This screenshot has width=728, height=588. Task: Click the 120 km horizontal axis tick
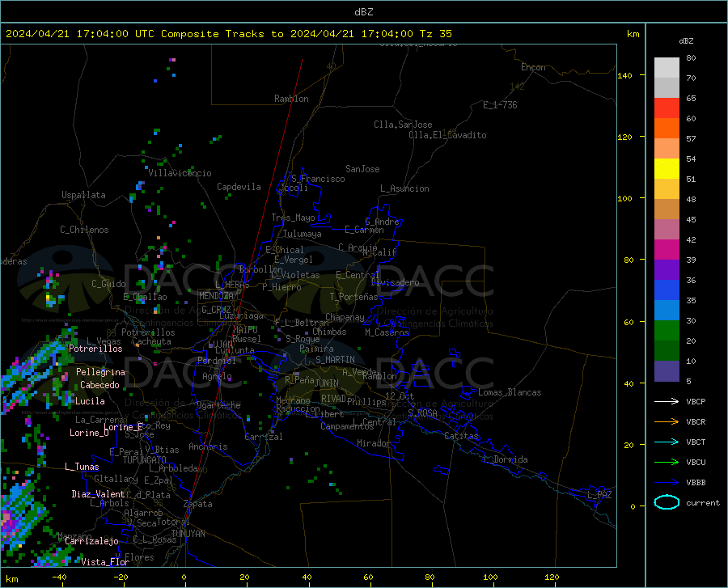click(552, 577)
